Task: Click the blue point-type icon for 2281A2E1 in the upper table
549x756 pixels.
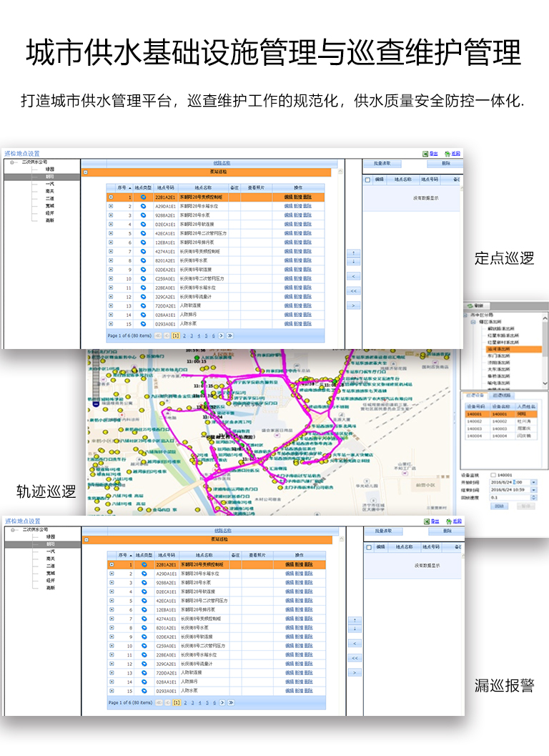Action: click(143, 197)
